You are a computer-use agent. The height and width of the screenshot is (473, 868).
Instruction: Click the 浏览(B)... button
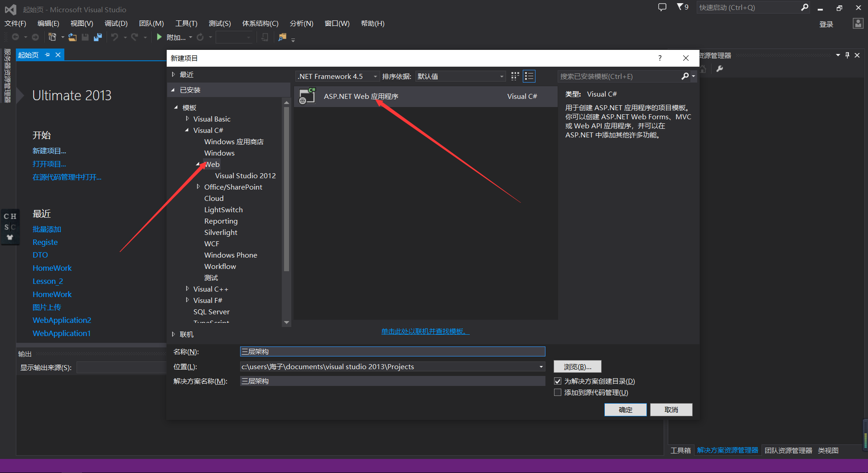[577, 366]
